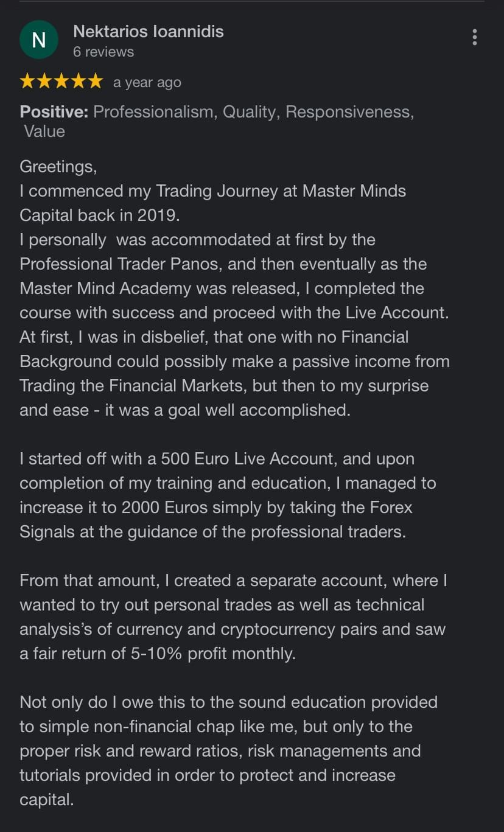Click the green N profile avatar
The image size is (504, 832).
(39, 40)
